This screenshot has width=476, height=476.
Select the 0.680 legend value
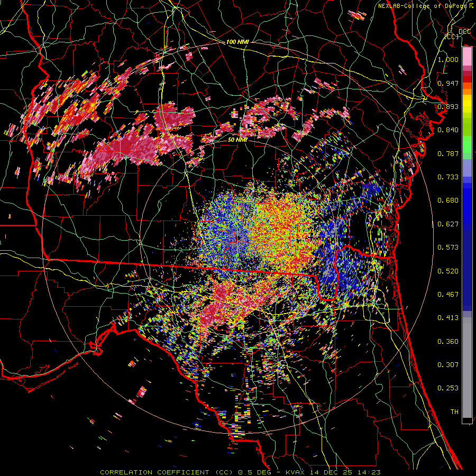coord(448,200)
